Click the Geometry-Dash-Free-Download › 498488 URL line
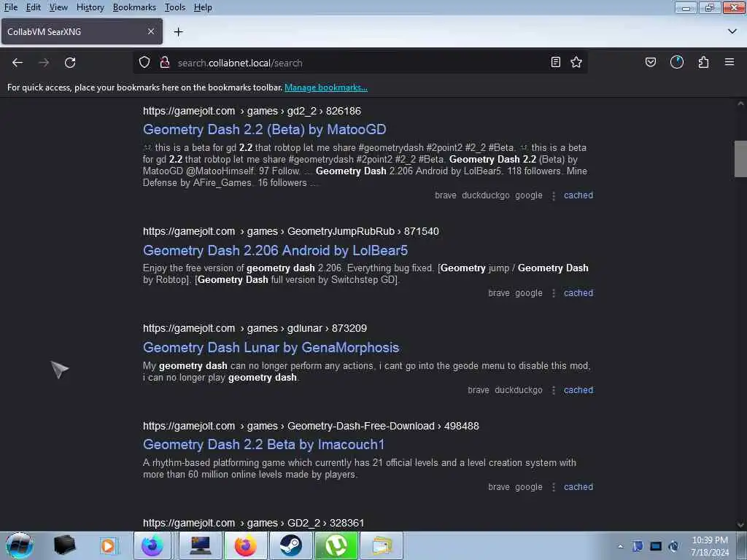The image size is (747, 560). (x=311, y=426)
